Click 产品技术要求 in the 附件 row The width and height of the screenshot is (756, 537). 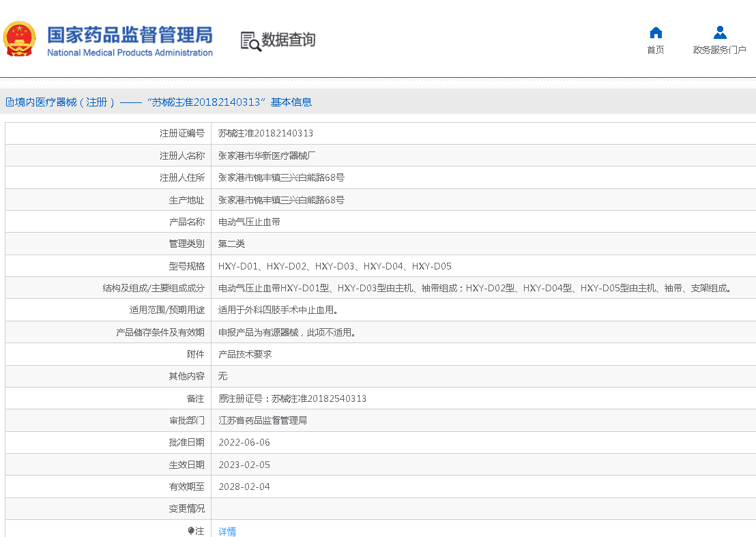coord(245,354)
